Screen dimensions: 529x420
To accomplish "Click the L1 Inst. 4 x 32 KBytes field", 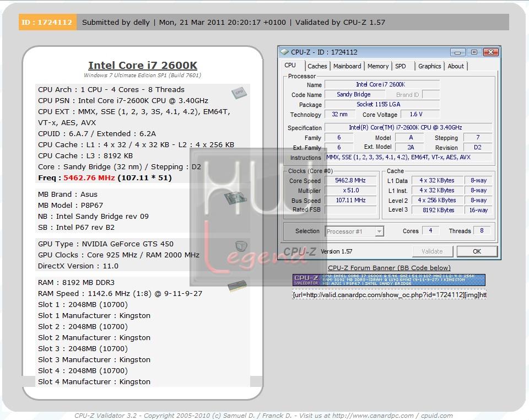I will point(436,190).
